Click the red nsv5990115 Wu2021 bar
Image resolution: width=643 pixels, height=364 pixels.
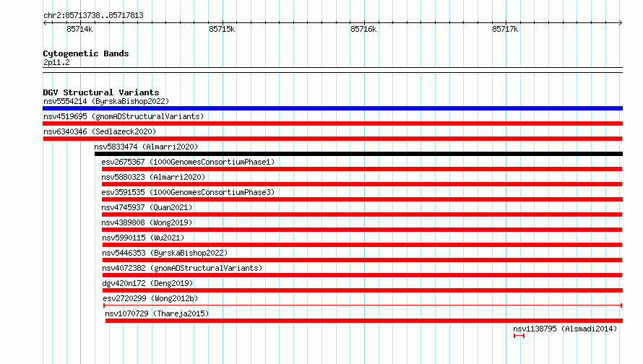pos(363,245)
